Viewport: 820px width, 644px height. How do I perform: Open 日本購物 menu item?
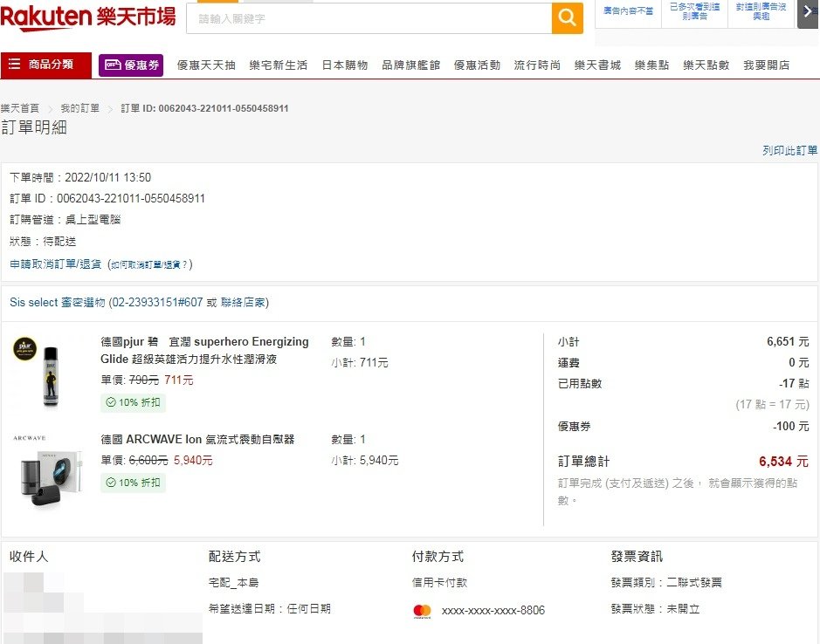click(345, 65)
